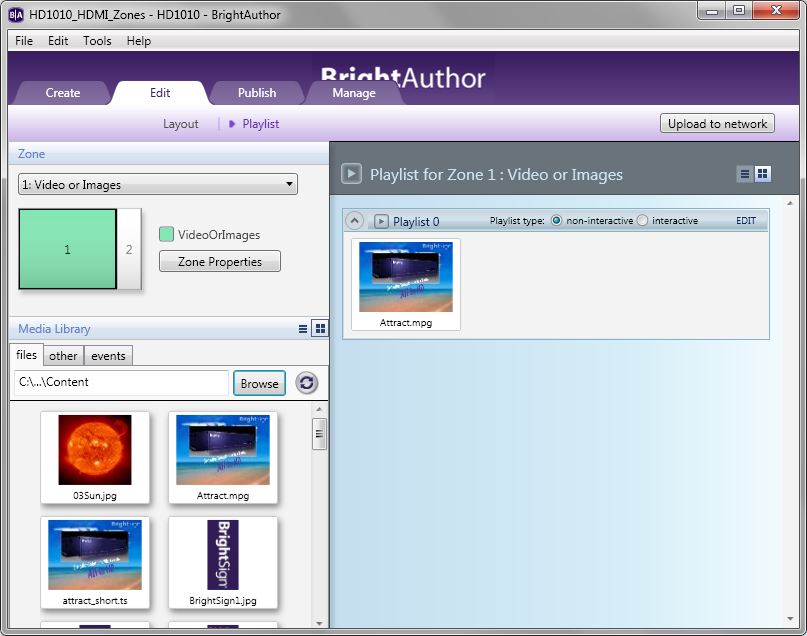Click EDIT on Playlist 0
Viewport: 807px width, 636px height.
(x=746, y=221)
